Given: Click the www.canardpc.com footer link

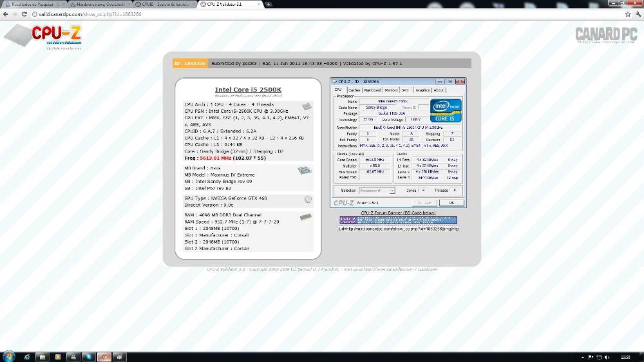Looking at the screenshot, I should coord(388,269).
